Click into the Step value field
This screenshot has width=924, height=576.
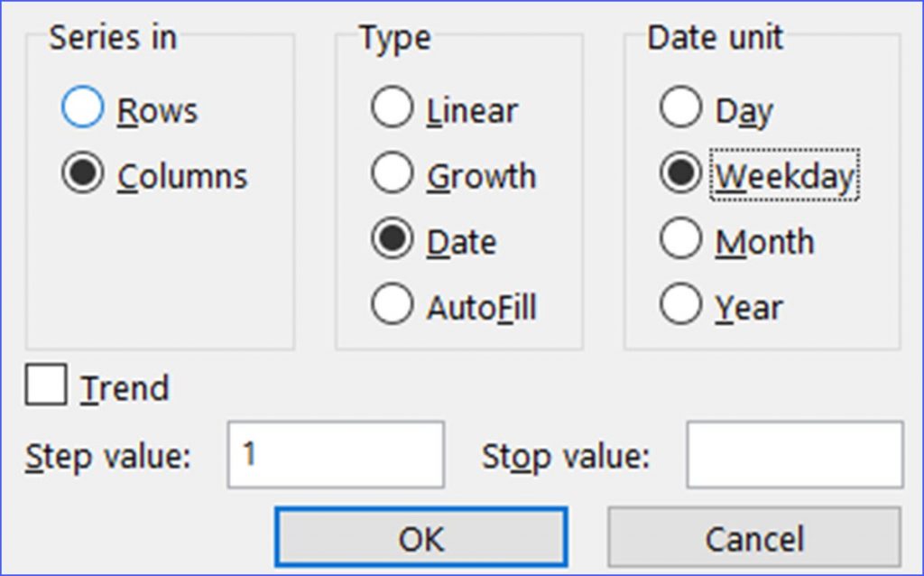[336, 454]
